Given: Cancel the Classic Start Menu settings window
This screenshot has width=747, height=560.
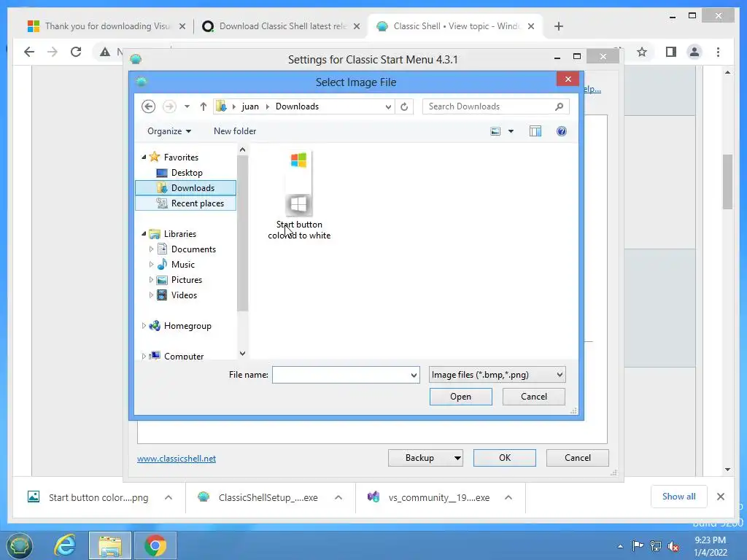Looking at the screenshot, I should [578, 458].
